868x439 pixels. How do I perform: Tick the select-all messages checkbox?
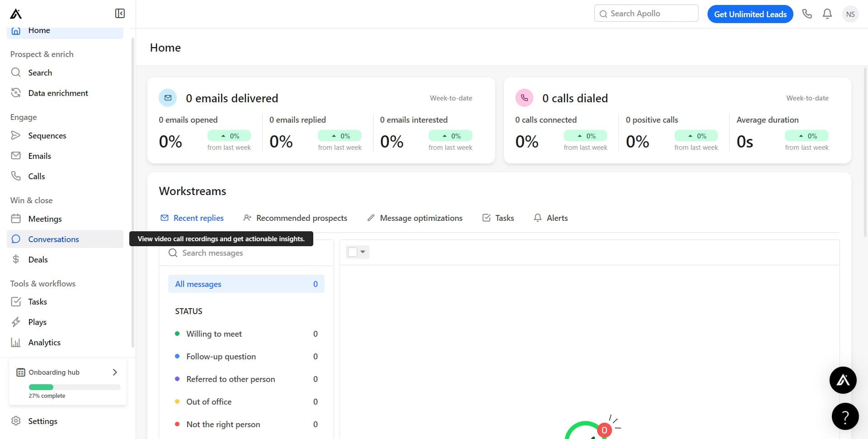[353, 252]
